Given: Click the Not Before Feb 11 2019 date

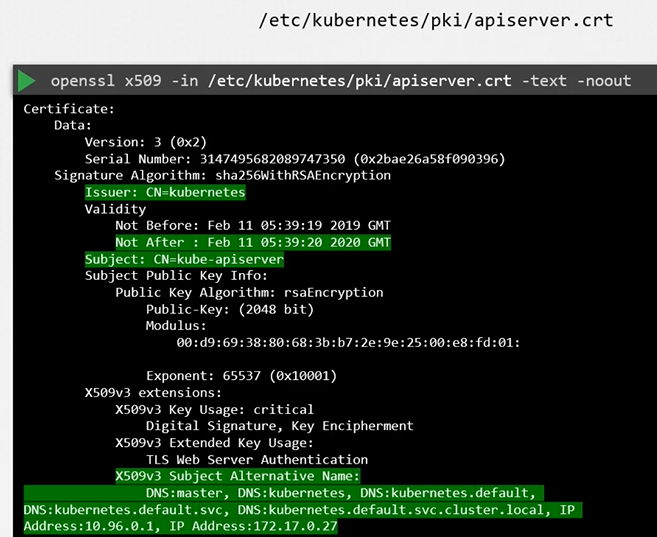Looking at the screenshot, I should coord(253,226).
